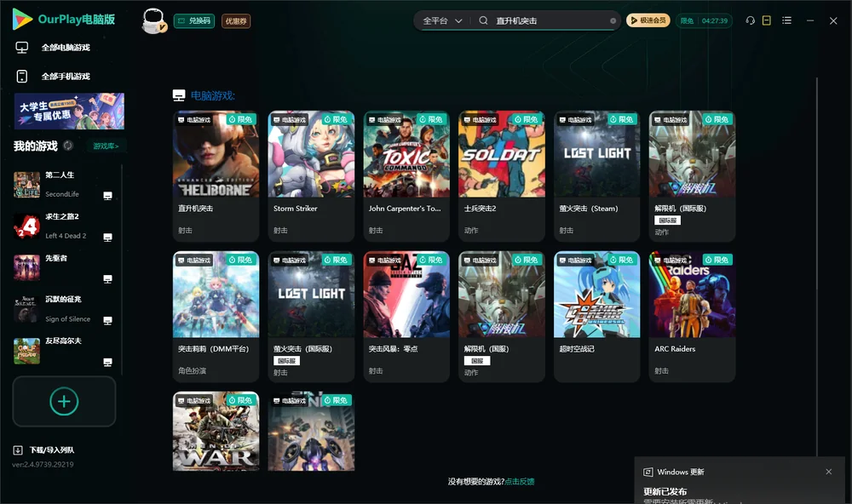Click the version number text

(x=43, y=464)
